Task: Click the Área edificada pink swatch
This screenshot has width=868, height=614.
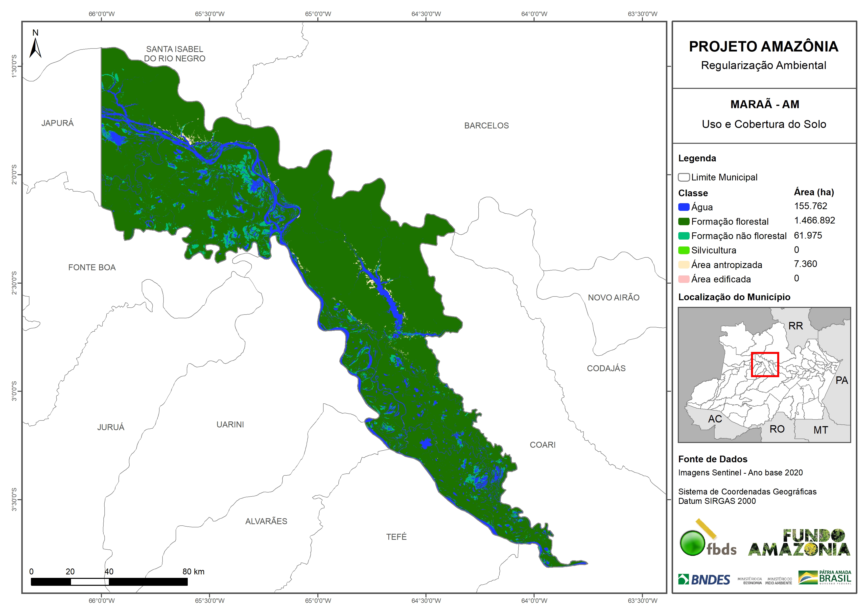Action: click(x=683, y=279)
